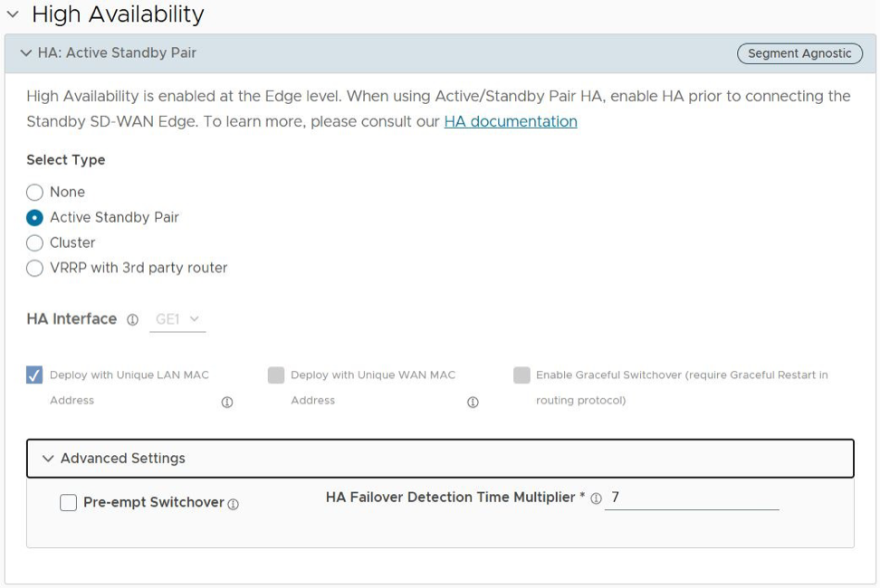Choose the Cluster HA type
The width and height of the screenshot is (880, 588).
pyautogui.click(x=34, y=243)
